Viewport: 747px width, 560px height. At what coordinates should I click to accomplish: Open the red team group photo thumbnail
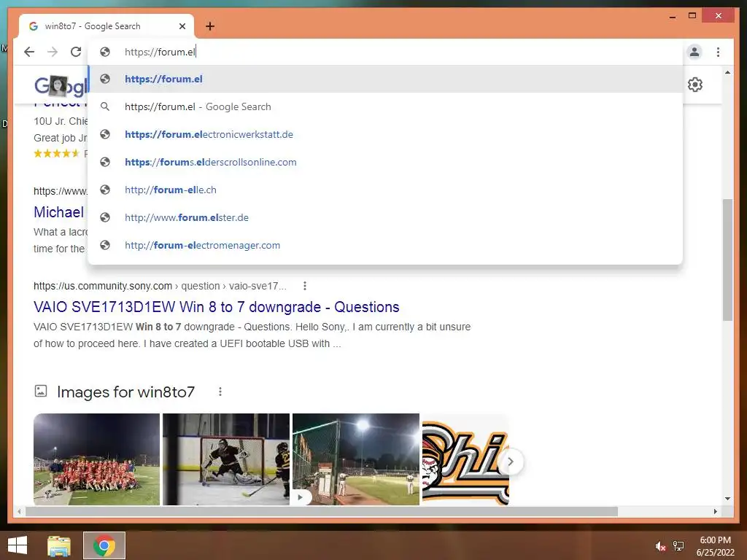(97, 459)
